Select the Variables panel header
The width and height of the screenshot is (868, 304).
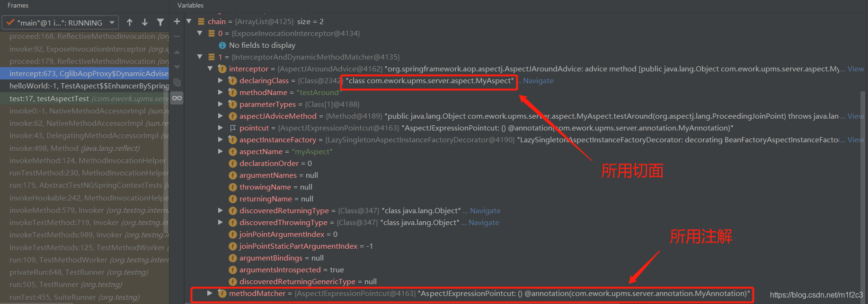click(x=191, y=5)
